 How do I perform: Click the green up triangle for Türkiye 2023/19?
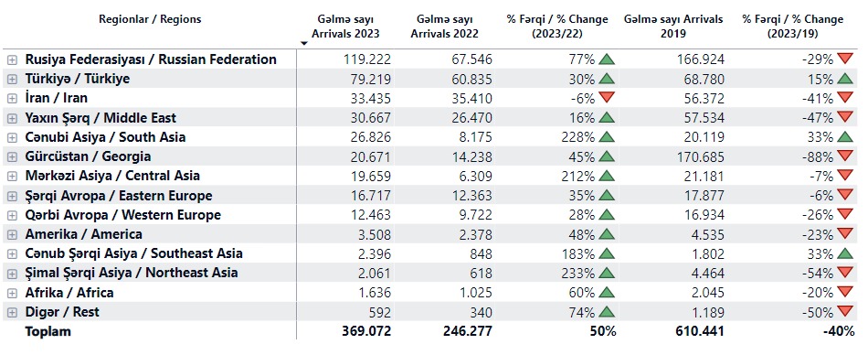(845, 78)
